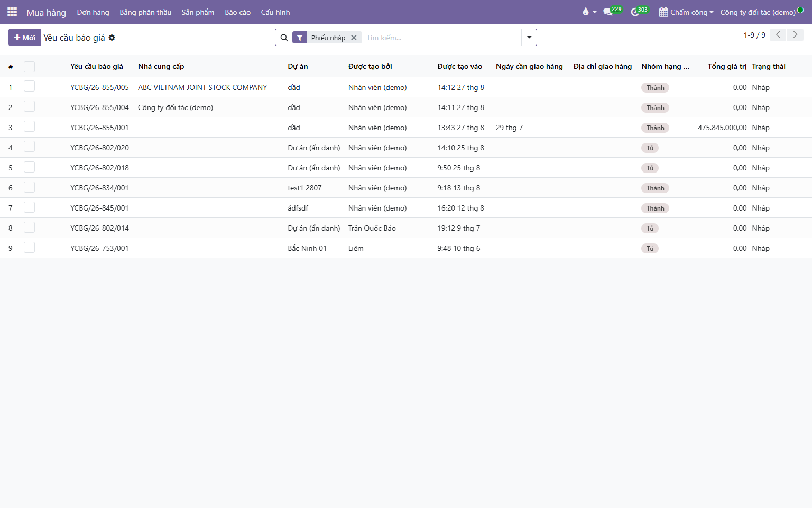Open the apps grid menu
812x508 pixels.
click(12, 12)
